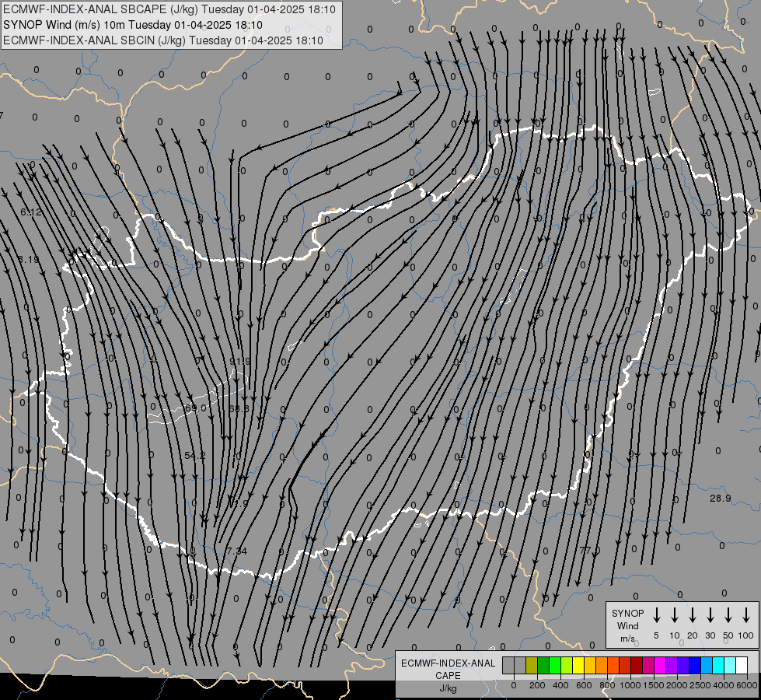The height and width of the screenshot is (700, 761).
Task: Click the wind arrow above 20 in SYNOP legend
Action: [692, 614]
